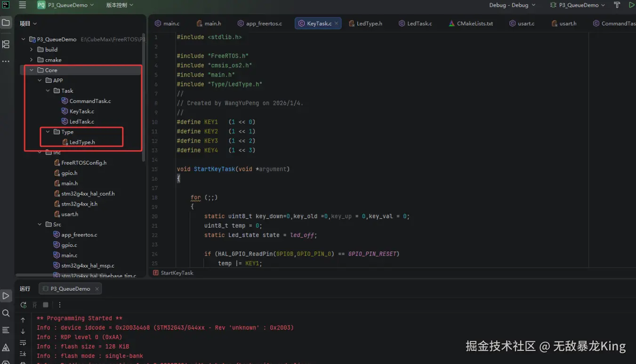Screen dimensions: 636x364
Task: Select stm32g4xx_it.h in project tree
Action: tap(76, 204)
